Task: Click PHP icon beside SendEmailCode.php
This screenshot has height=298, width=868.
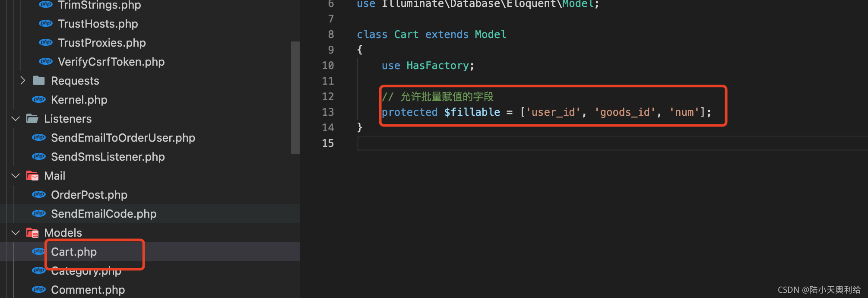Action: coord(39,213)
